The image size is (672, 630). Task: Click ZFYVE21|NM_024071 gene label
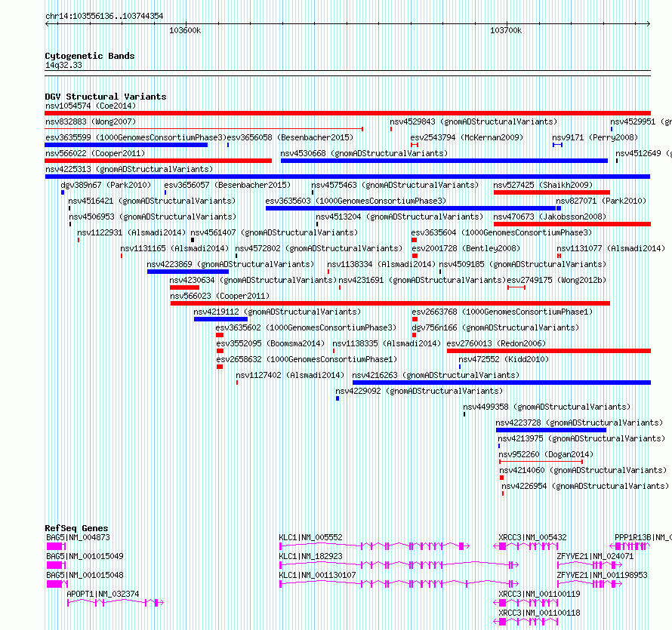(595, 556)
